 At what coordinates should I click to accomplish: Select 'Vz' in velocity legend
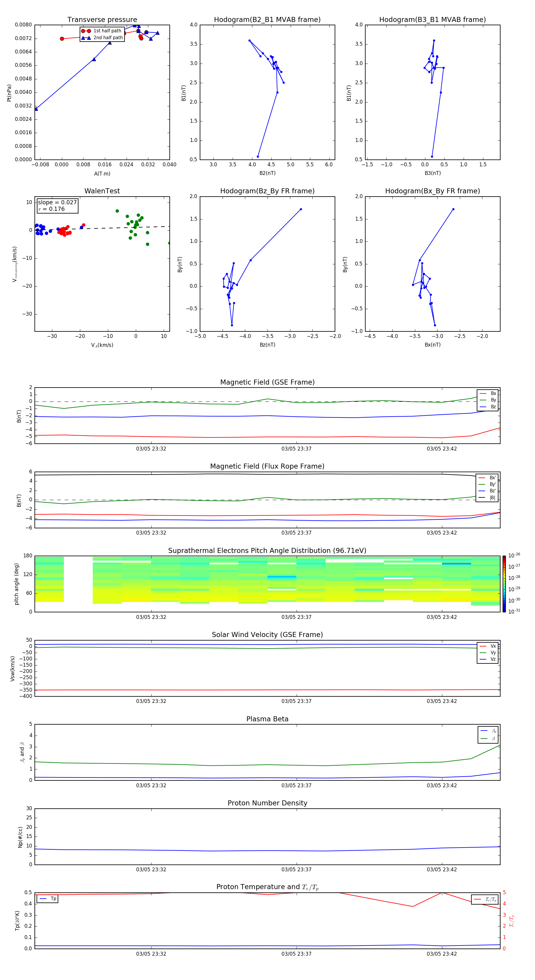coord(488,659)
